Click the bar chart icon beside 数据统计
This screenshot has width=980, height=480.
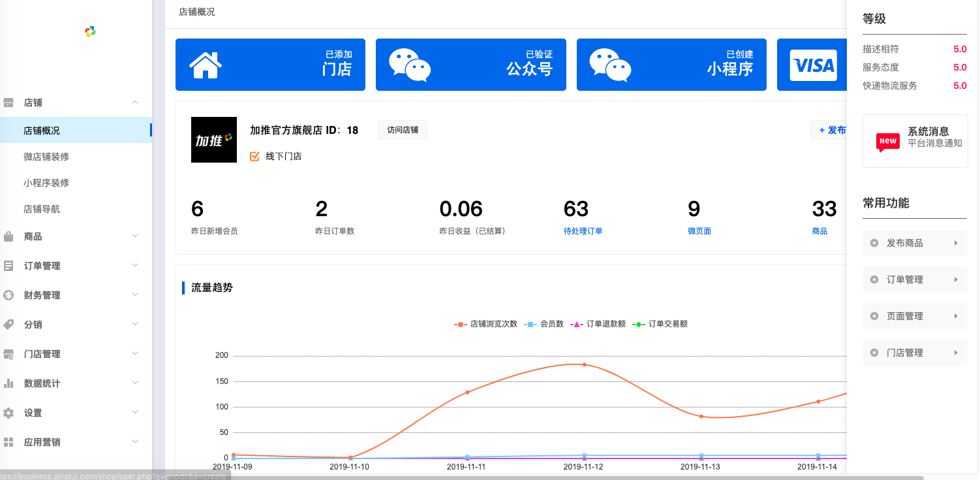point(8,383)
